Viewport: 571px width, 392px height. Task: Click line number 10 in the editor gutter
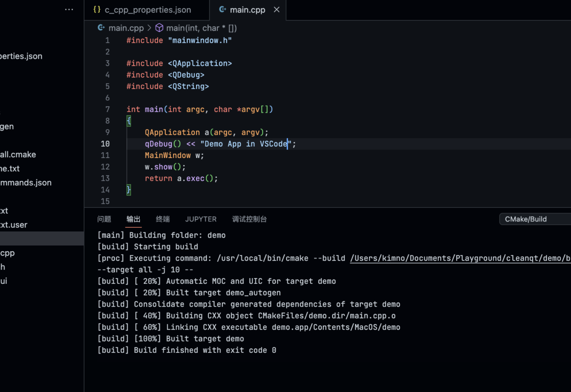(105, 144)
